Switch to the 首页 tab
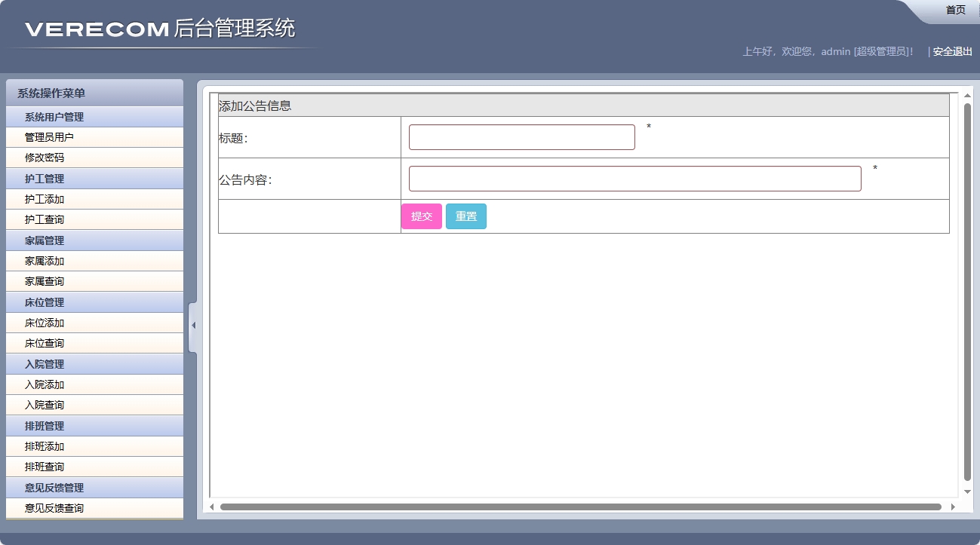The height and width of the screenshot is (545, 980). click(954, 9)
